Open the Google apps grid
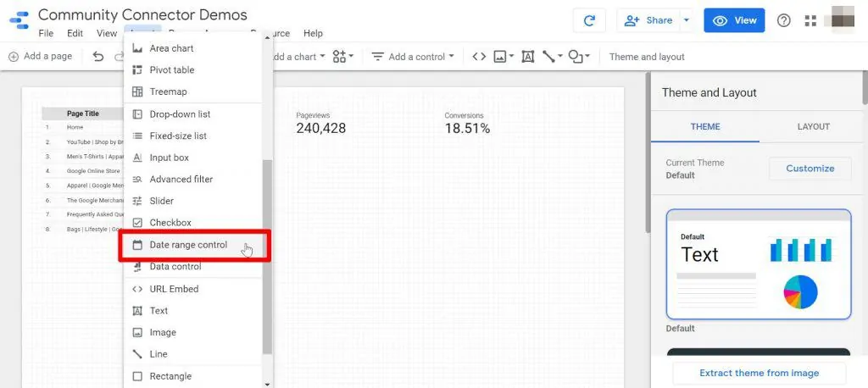Image resolution: width=868 pixels, height=388 pixels. 810,20
